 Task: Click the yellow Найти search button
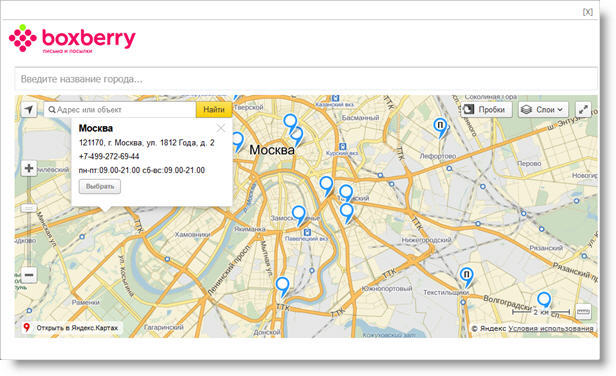214,110
